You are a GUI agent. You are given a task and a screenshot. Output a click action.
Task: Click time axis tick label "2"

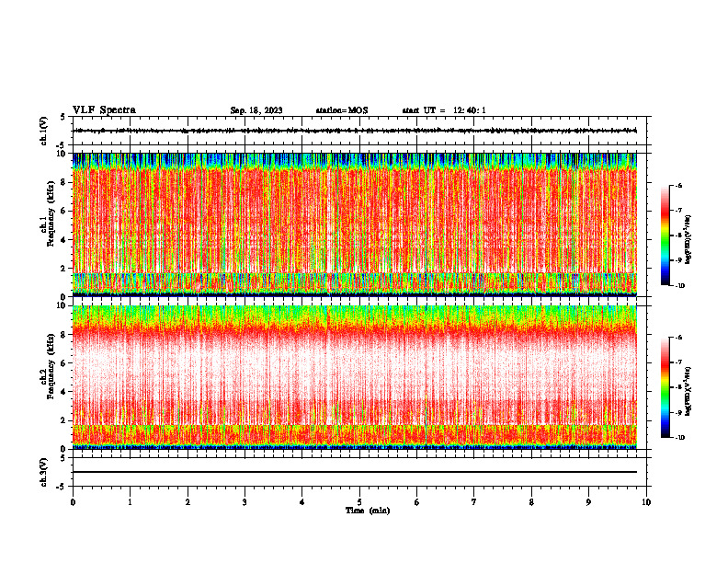click(x=188, y=502)
